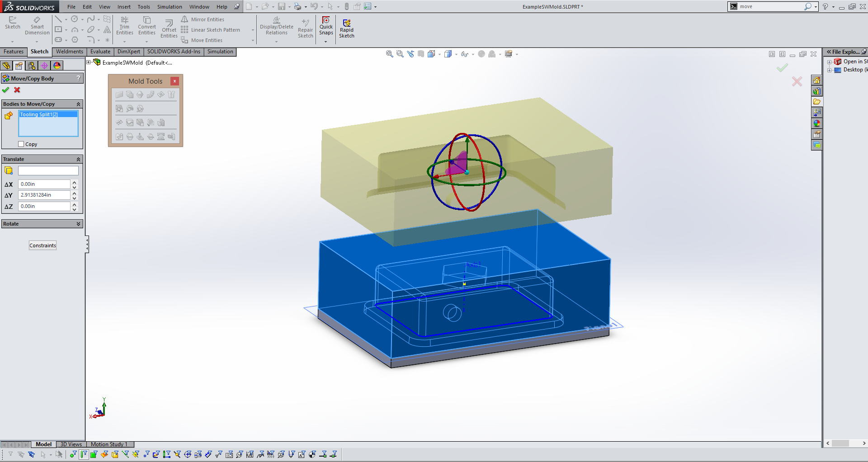Click the Constraints button
Viewport: 868px width, 462px height.
click(43, 245)
